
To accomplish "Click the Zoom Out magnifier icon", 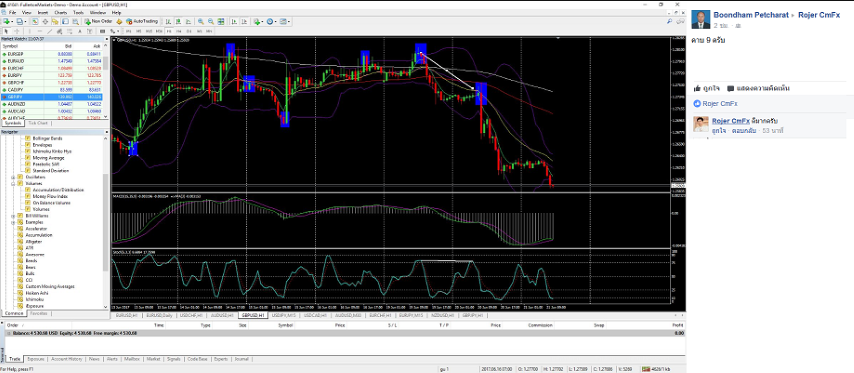I will coord(211,21).
